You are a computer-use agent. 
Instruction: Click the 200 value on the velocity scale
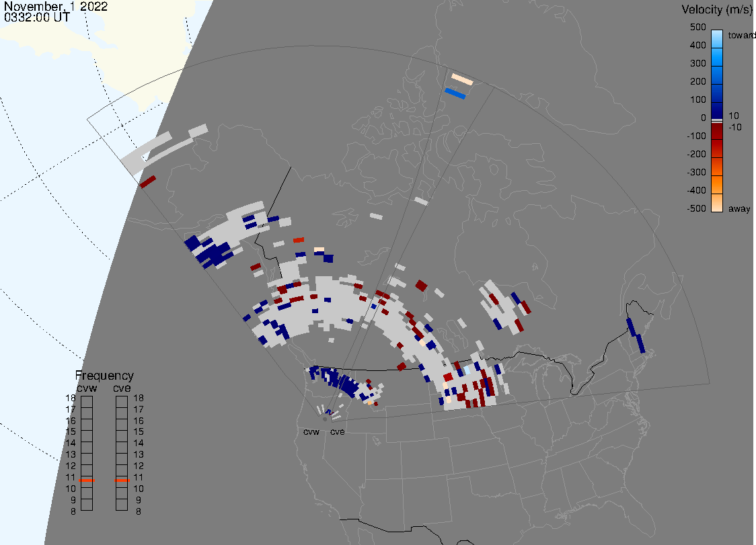(697, 81)
